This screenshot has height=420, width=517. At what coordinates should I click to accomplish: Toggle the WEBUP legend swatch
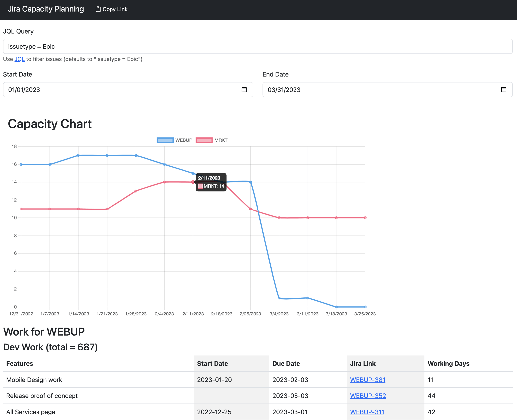coord(165,140)
